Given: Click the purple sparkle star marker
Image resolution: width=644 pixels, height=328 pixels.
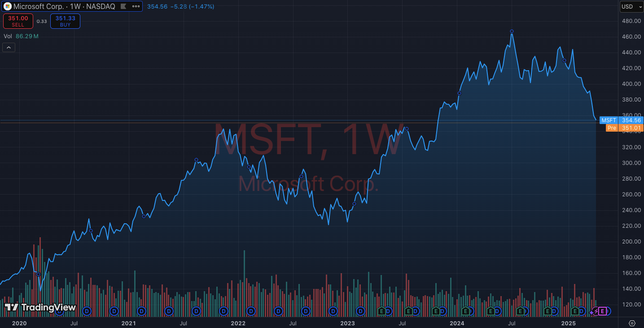Looking at the screenshot, I should click(591, 312).
